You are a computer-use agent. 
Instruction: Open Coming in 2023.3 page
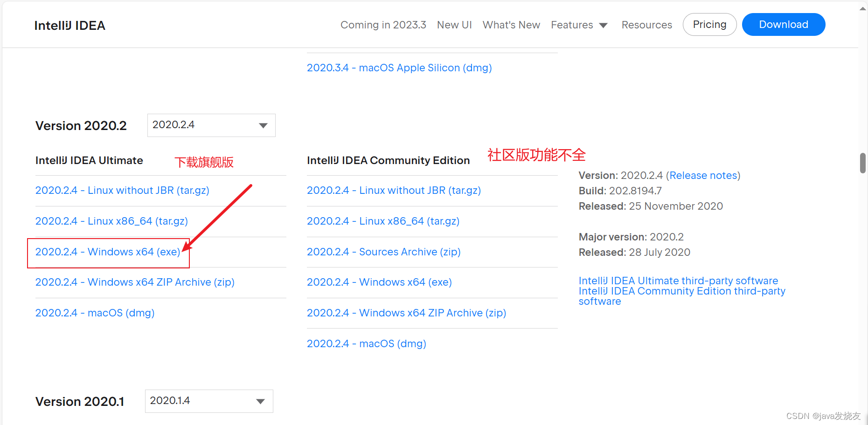coord(383,25)
